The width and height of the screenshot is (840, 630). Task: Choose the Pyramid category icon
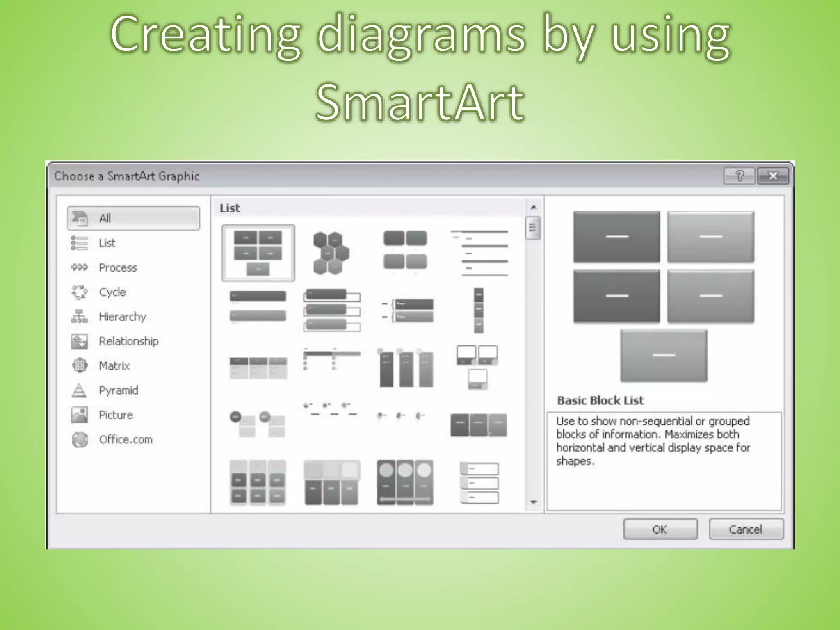[x=79, y=390]
